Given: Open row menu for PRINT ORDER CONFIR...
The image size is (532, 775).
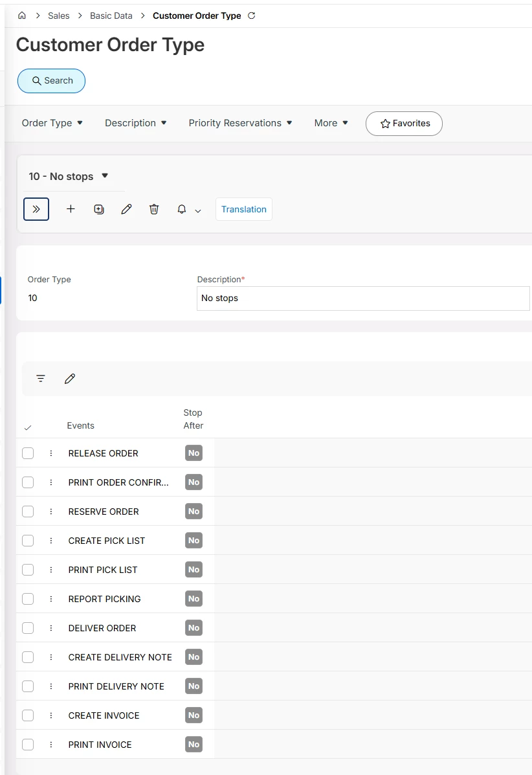Looking at the screenshot, I should point(51,482).
